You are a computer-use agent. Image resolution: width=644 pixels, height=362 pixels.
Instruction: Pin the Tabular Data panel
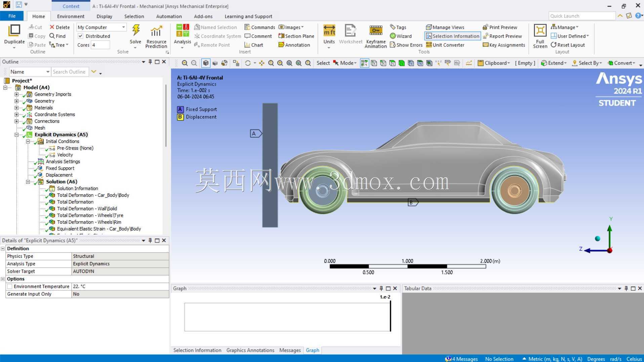pyautogui.click(x=626, y=288)
